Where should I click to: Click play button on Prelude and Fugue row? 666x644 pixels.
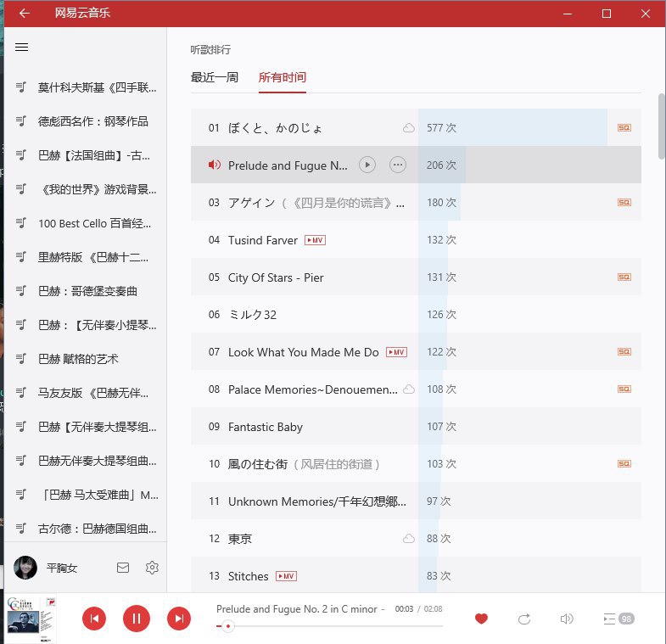pyautogui.click(x=367, y=165)
